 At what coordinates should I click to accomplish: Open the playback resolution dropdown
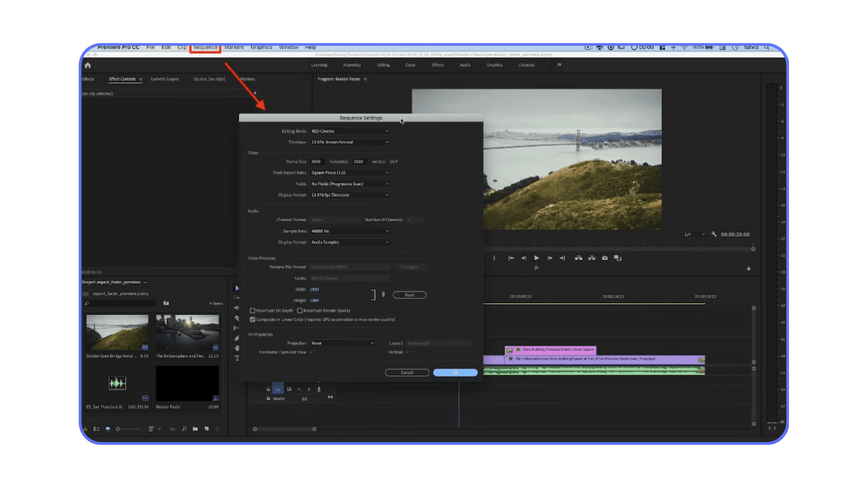694,235
